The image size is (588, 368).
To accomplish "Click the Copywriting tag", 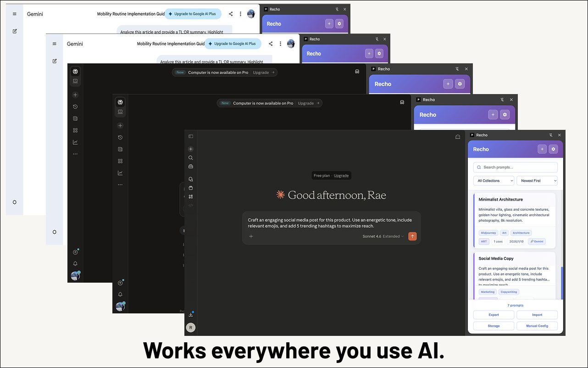I will (509, 292).
